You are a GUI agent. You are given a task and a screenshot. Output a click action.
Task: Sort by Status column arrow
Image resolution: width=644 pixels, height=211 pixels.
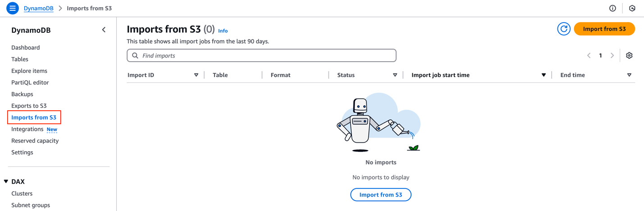click(x=395, y=75)
